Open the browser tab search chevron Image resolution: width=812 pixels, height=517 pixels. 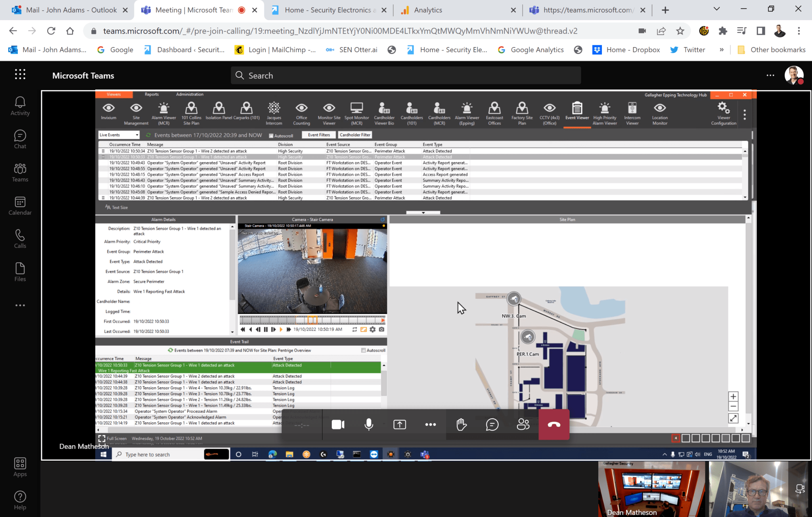point(716,8)
